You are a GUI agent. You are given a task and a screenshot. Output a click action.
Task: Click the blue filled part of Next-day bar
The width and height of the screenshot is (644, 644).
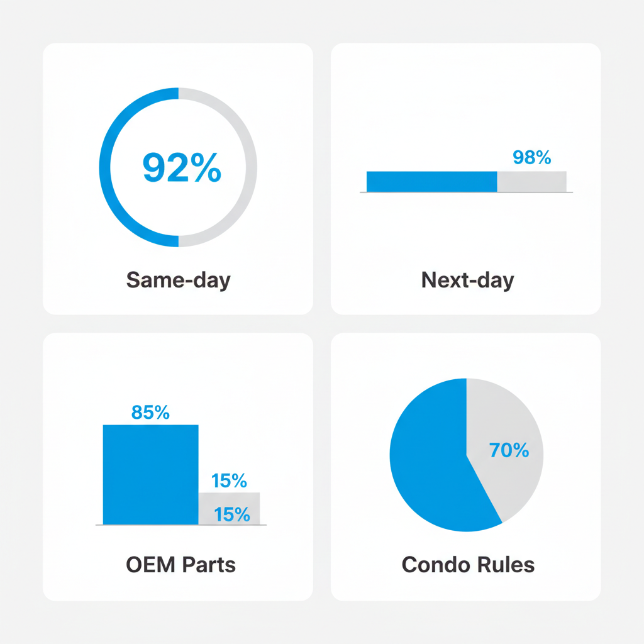431,182
